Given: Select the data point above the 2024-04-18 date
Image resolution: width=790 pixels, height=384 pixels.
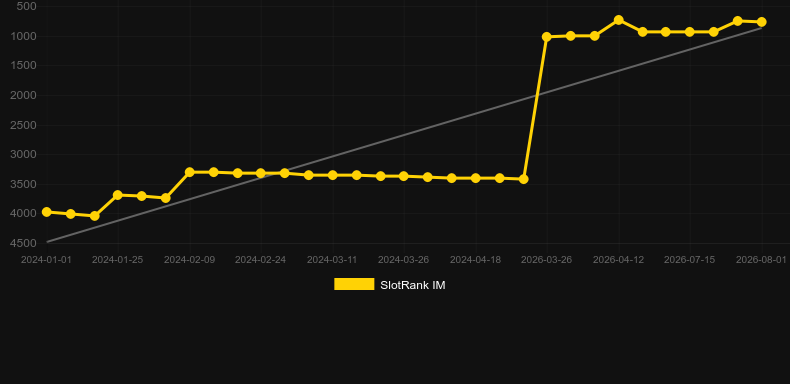Looking at the screenshot, I should [476, 178].
